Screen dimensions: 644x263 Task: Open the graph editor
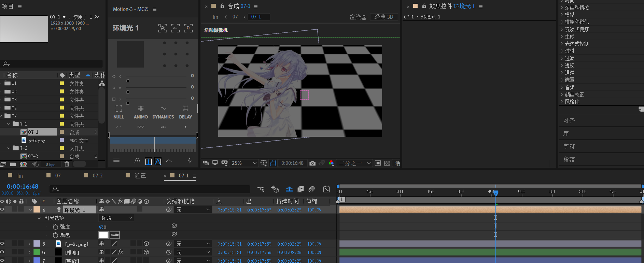point(326,189)
